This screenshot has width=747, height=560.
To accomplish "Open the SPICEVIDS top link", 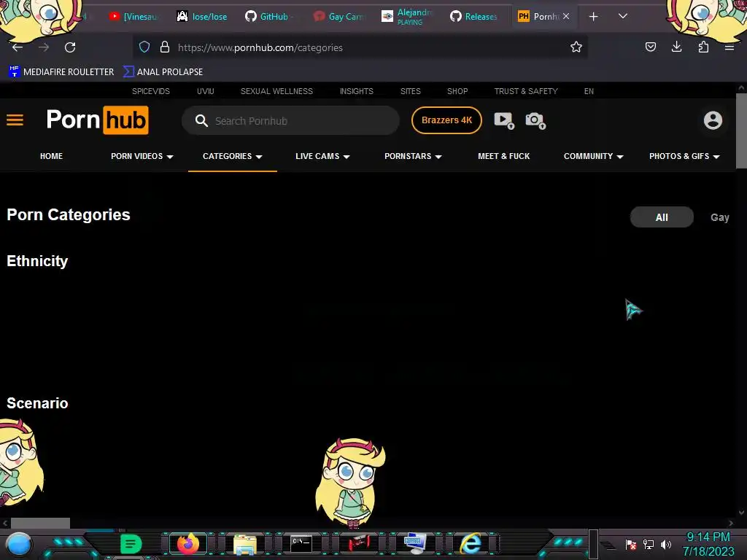I will click(150, 91).
